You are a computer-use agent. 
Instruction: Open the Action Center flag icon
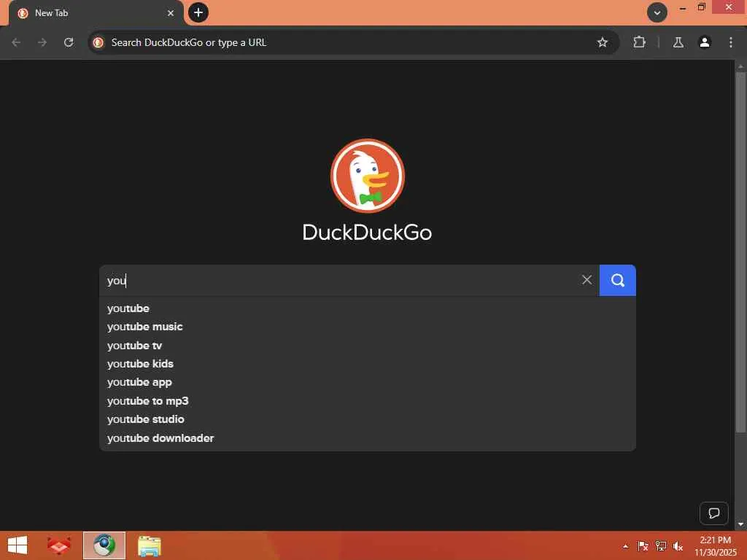(643, 546)
